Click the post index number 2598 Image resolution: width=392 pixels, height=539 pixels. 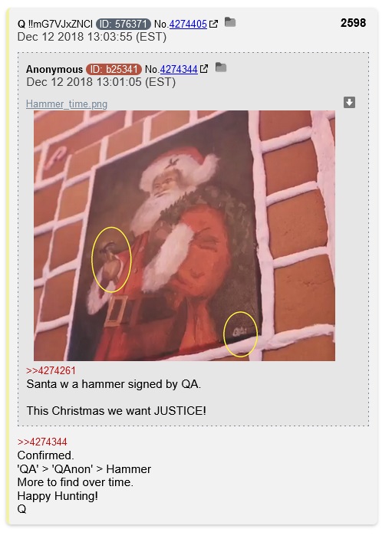pyautogui.click(x=353, y=23)
